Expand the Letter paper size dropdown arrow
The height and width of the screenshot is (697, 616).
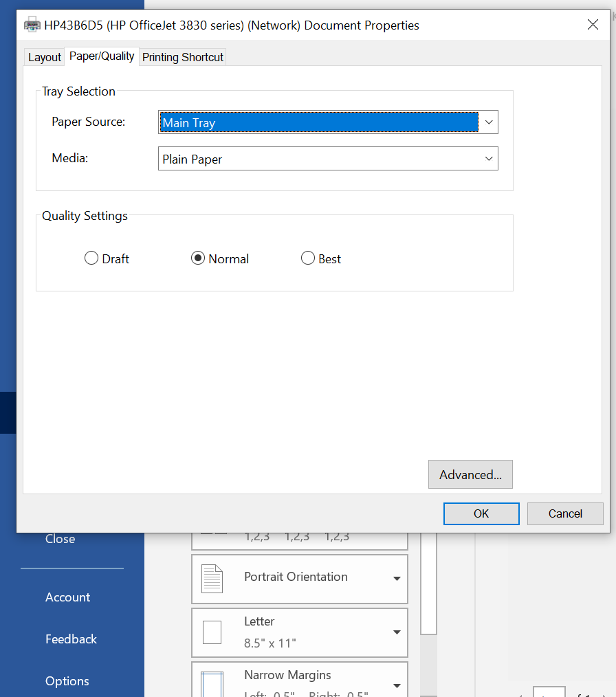[x=397, y=632]
